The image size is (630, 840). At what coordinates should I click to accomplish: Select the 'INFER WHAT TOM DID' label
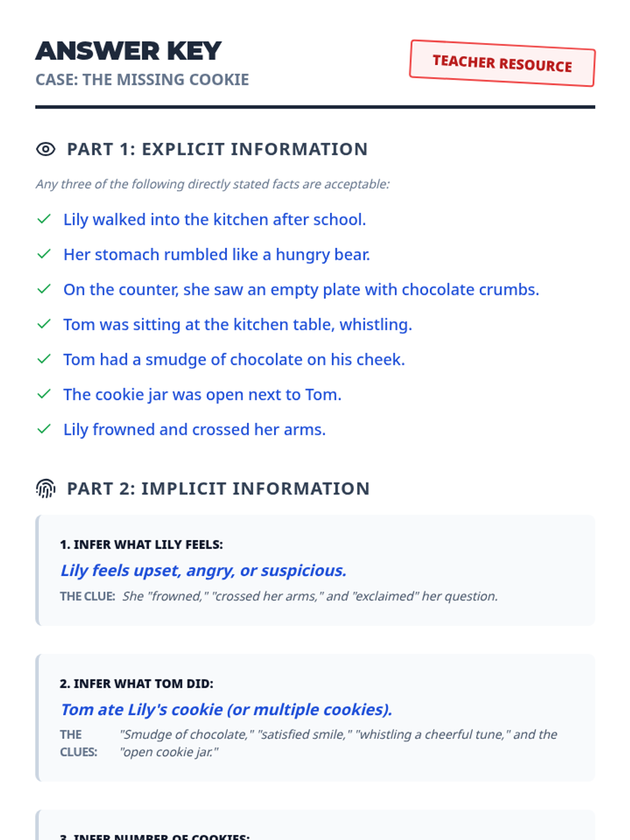pyautogui.click(x=136, y=684)
